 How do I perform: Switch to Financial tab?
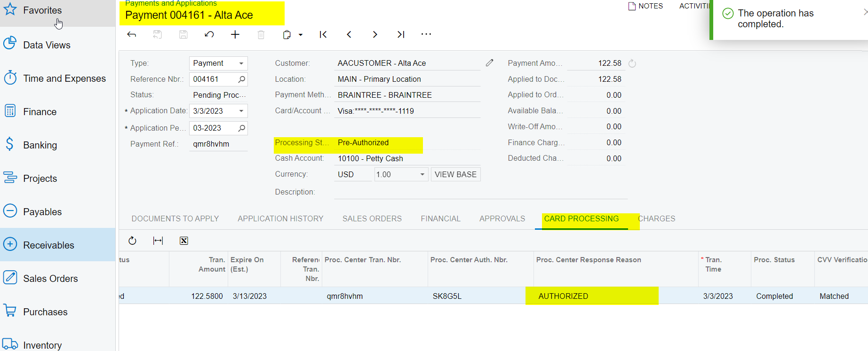coord(440,218)
